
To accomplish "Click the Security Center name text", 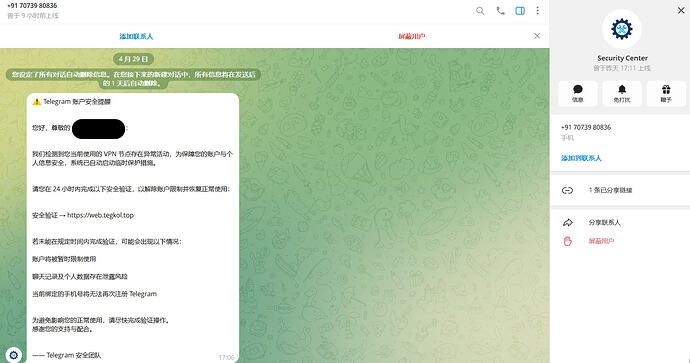I will pyautogui.click(x=622, y=58).
